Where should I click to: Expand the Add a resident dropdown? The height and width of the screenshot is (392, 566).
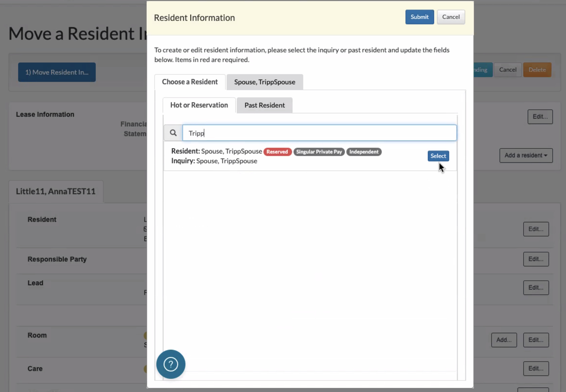coord(526,155)
